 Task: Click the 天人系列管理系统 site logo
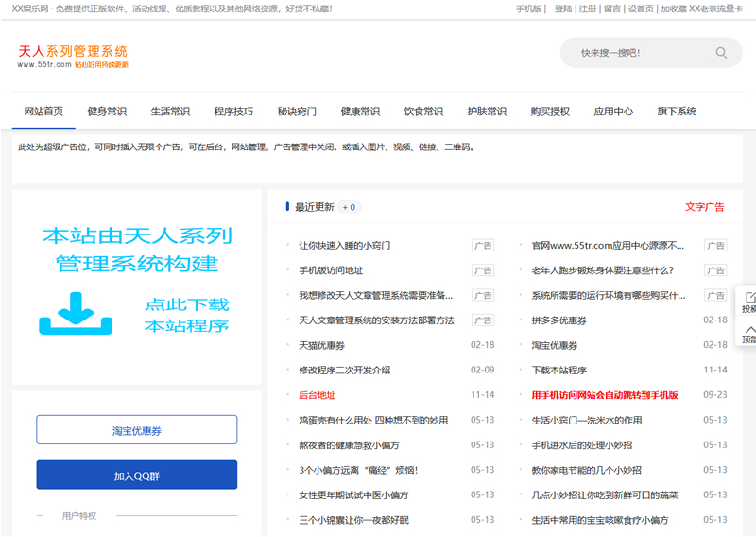tap(73, 56)
